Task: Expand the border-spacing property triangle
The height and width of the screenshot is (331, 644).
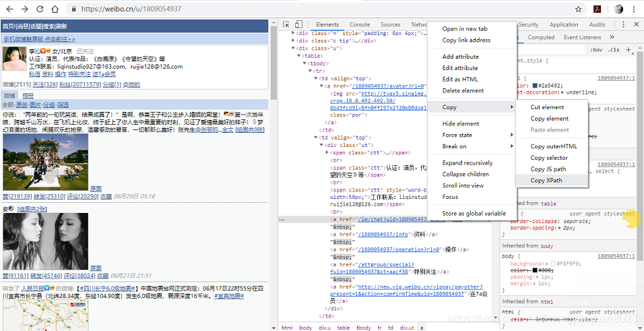Action: pos(560,227)
